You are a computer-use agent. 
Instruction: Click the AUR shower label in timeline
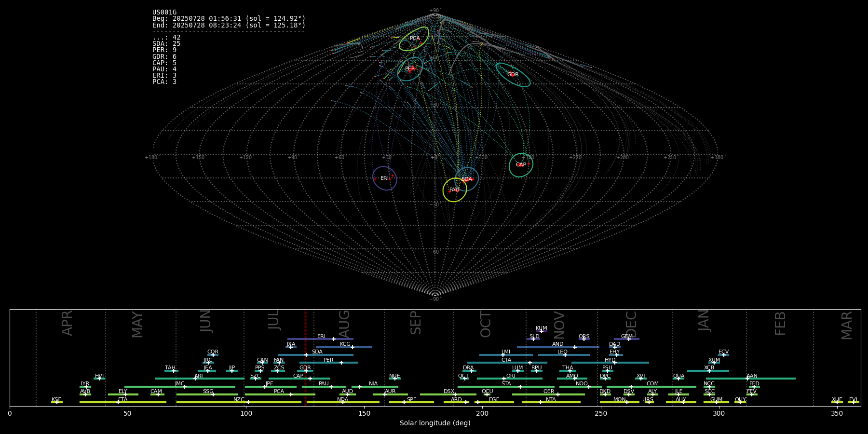(390, 392)
